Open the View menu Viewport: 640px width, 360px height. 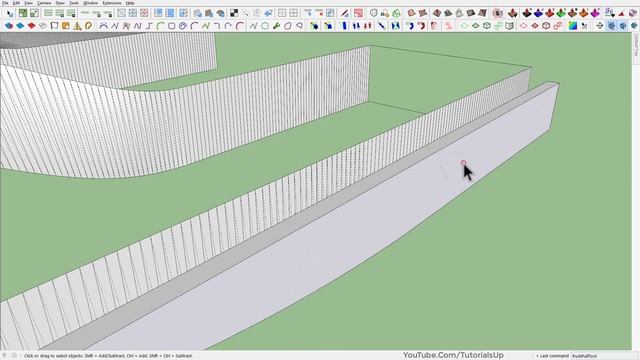pyautogui.click(x=28, y=3)
